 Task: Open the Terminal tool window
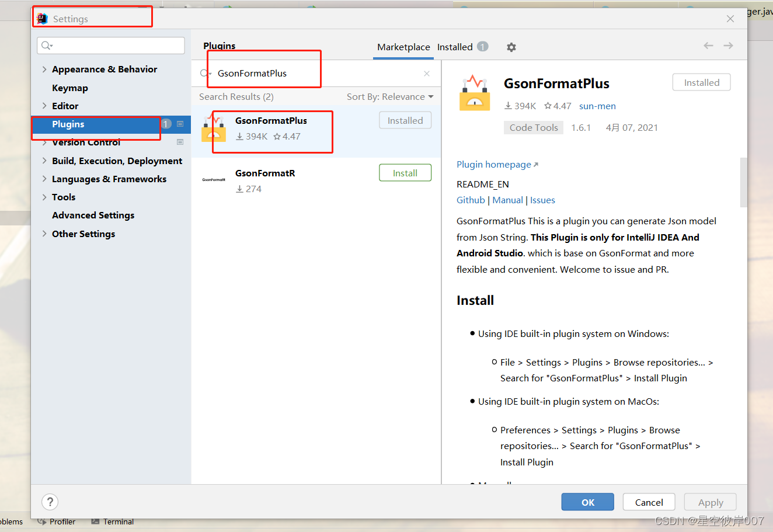coord(113,521)
